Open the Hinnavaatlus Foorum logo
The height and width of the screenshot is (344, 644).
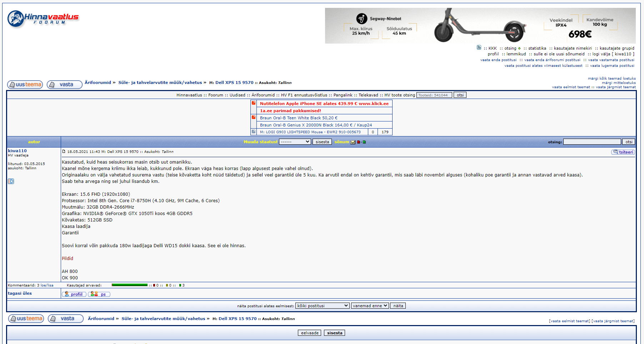click(43, 19)
